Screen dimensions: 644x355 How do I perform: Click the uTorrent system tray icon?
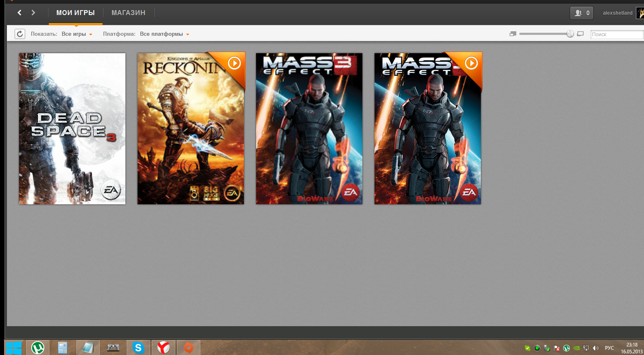click(566, 348)
